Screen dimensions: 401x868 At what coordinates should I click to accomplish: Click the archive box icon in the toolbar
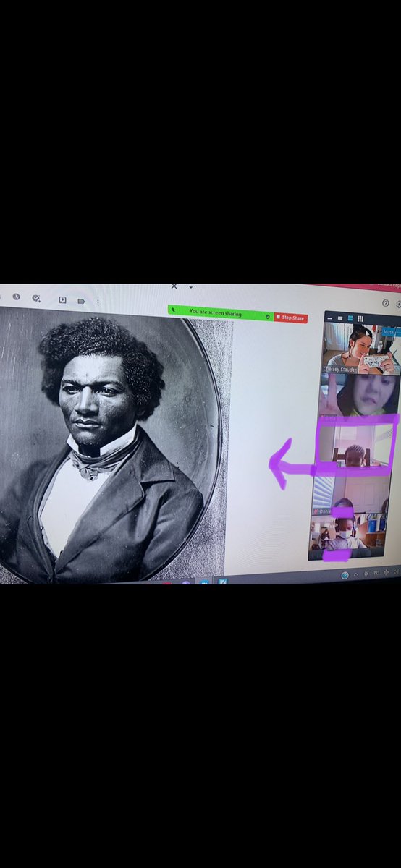coord(62,299)
